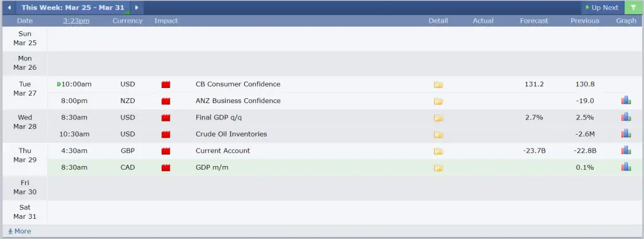644x239 pixels.
Task: Open detail folder for CB Consumer Confidence
Action: coord(438,85)
